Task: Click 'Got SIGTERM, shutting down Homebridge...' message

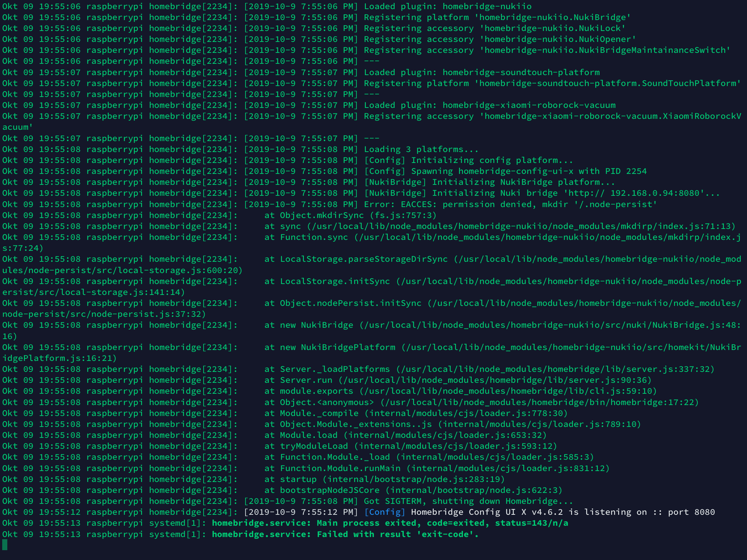Action: 469,501
